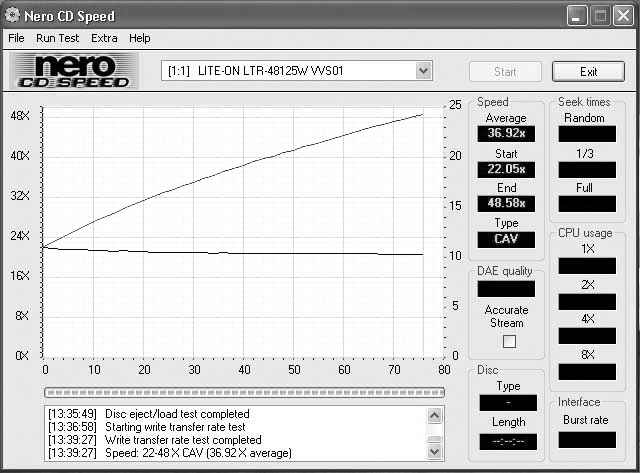Click the Nero CD Speed title bar icon
Image resolution: width=640 pixels, height=473 pixels.
click(x=12, y=16)
